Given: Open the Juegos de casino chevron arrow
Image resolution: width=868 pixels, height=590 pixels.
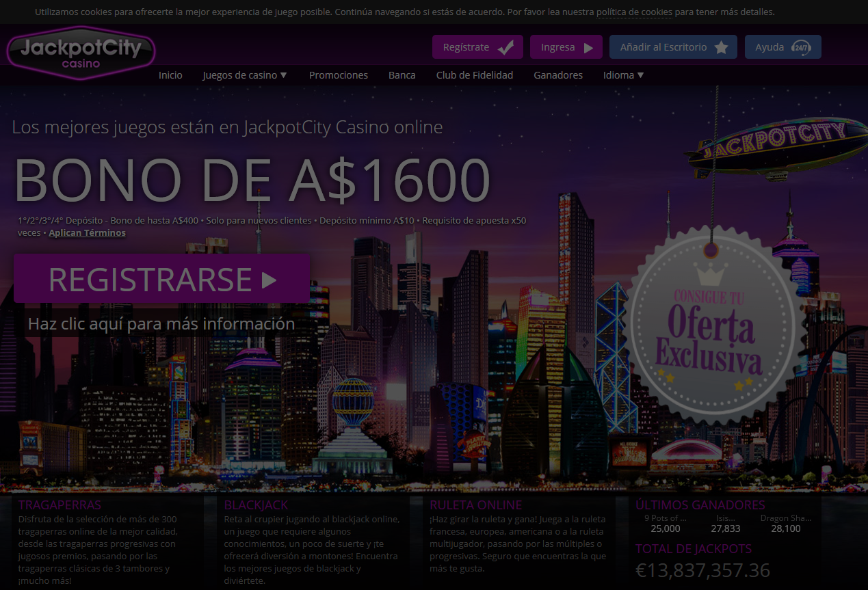Looking at the screenshot, I should tap(283, 75).
